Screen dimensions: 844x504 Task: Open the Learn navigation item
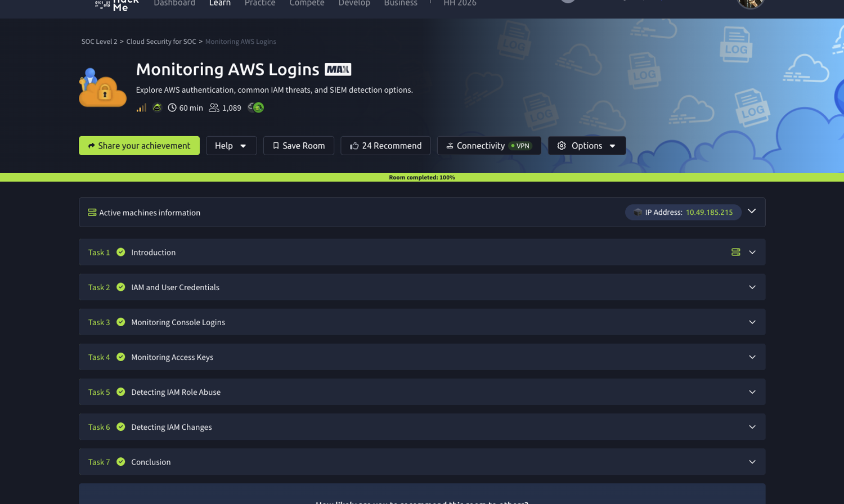point(220,3)
